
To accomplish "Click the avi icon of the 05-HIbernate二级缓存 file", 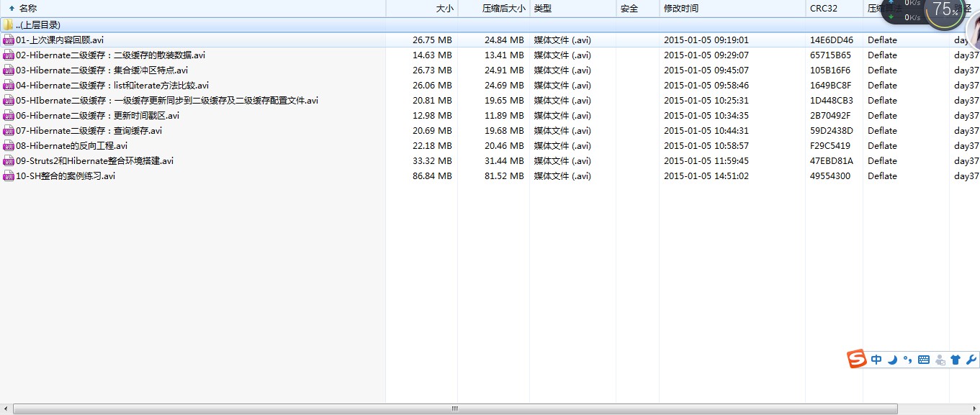I will [x=9, y=101].
